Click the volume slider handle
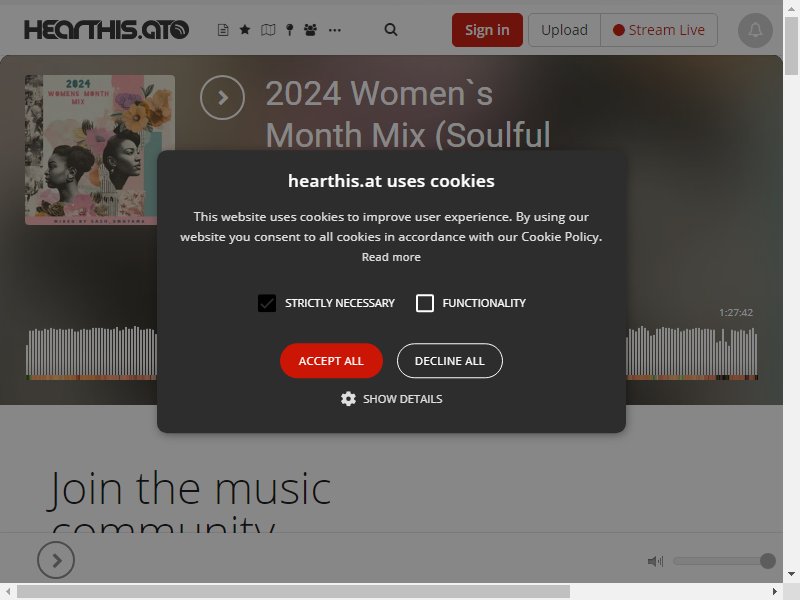 coord(767,561)
